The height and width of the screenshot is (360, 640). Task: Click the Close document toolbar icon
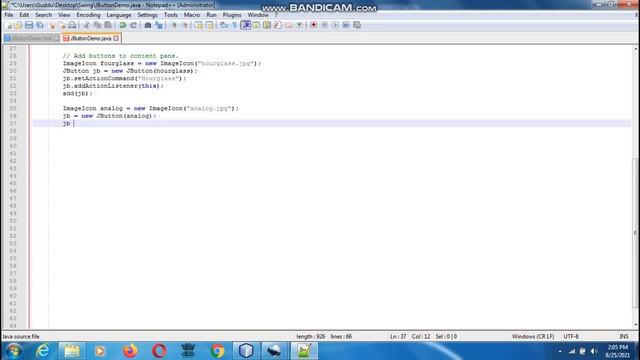coord(51,25)
